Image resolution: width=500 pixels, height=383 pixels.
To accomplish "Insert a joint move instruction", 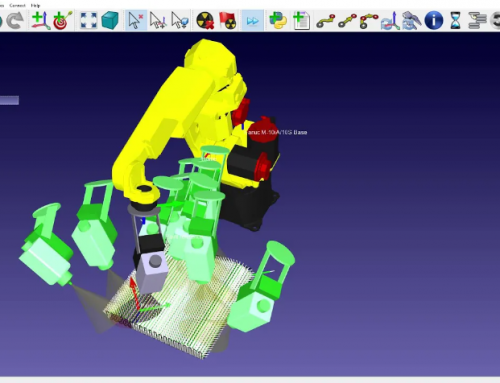I will click(325, 21).
